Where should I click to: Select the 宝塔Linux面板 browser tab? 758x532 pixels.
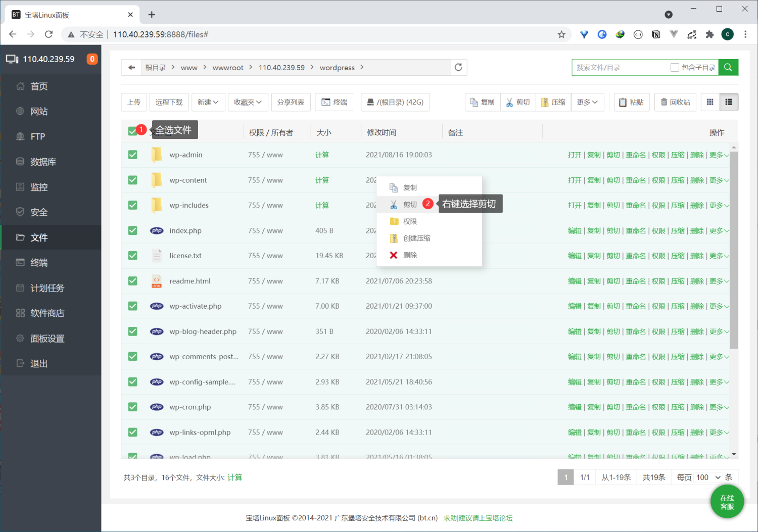(x=72, y=15)
